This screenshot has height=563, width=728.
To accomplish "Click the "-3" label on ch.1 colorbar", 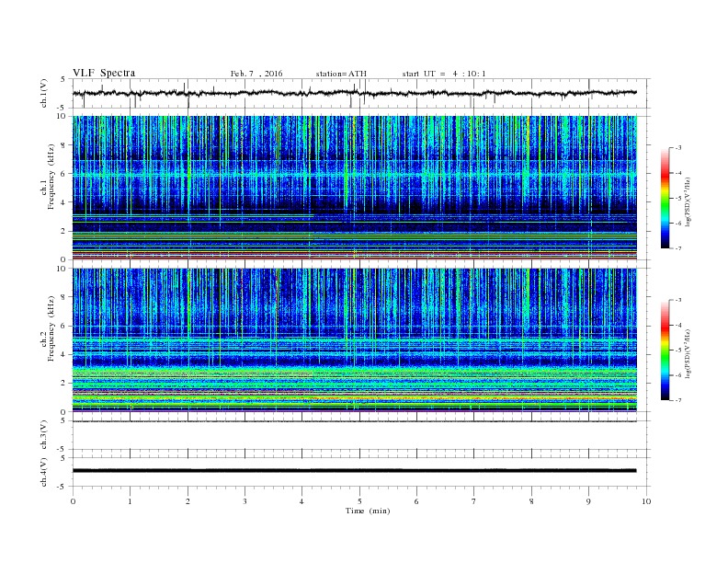I will 677,148.
